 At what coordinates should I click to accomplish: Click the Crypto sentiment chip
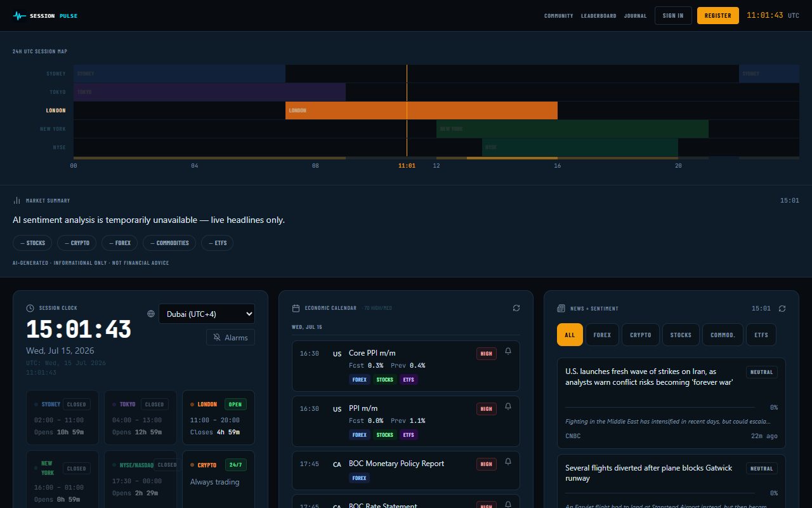tap(77, 243)
